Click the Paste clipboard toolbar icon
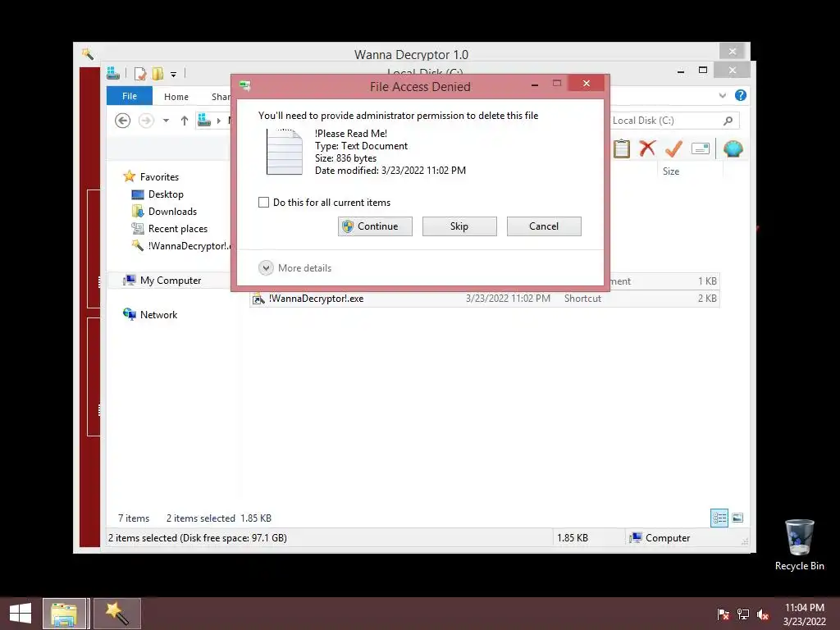The height and width of the screenshot is (630, 840). pyautogui.click(x=622, y=148)
